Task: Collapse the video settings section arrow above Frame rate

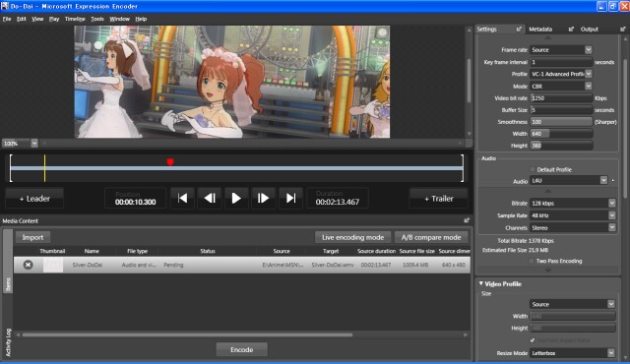Action: [x=547, y=37]
